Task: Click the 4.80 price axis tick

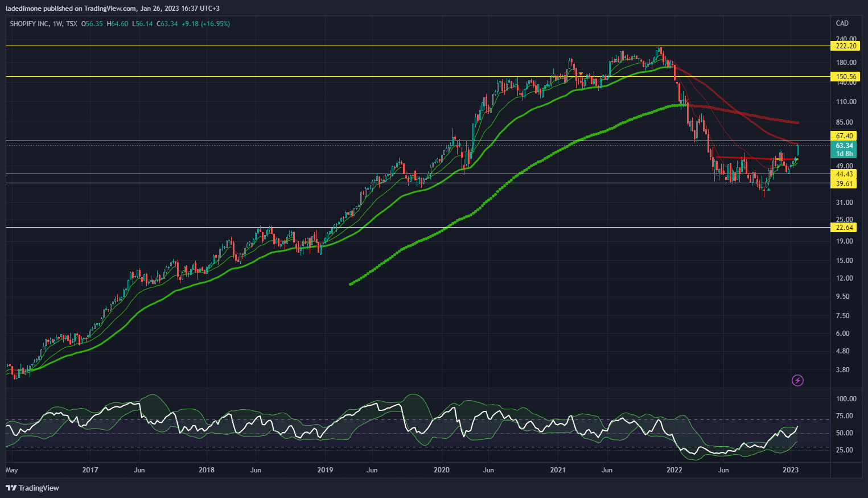Action: (x=842, y=351)
